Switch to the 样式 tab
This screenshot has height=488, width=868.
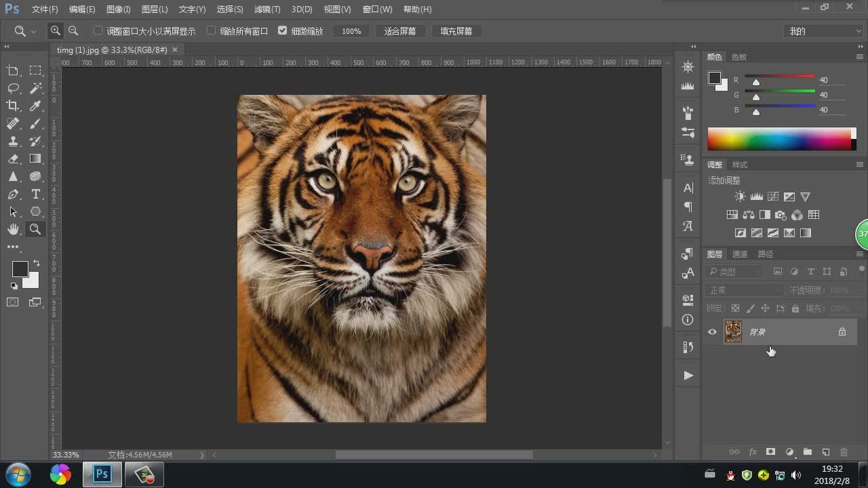pyautogui.click(x=739, y=165)
